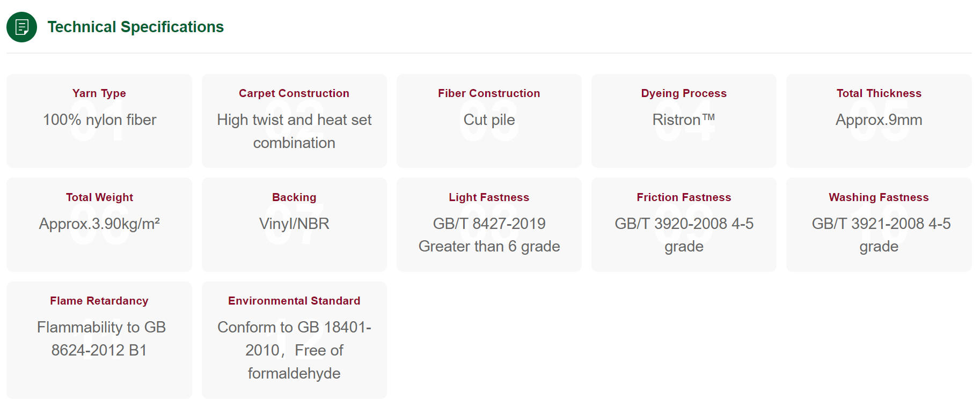Click the Approx.9mm thickness value

[x=879, y=120]
